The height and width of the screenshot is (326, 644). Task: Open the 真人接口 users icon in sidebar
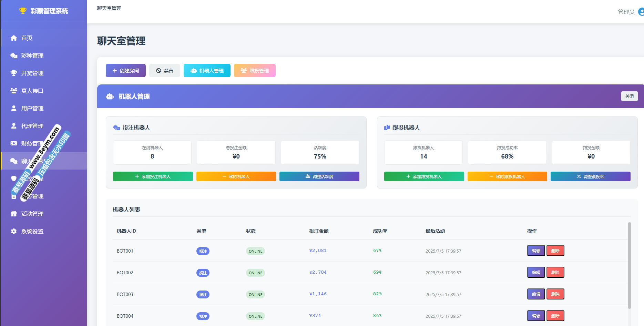pos(14,91)
